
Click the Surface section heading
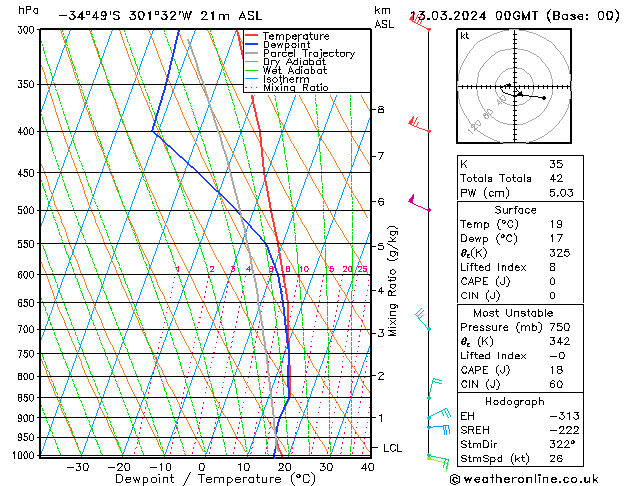(515, 210)
